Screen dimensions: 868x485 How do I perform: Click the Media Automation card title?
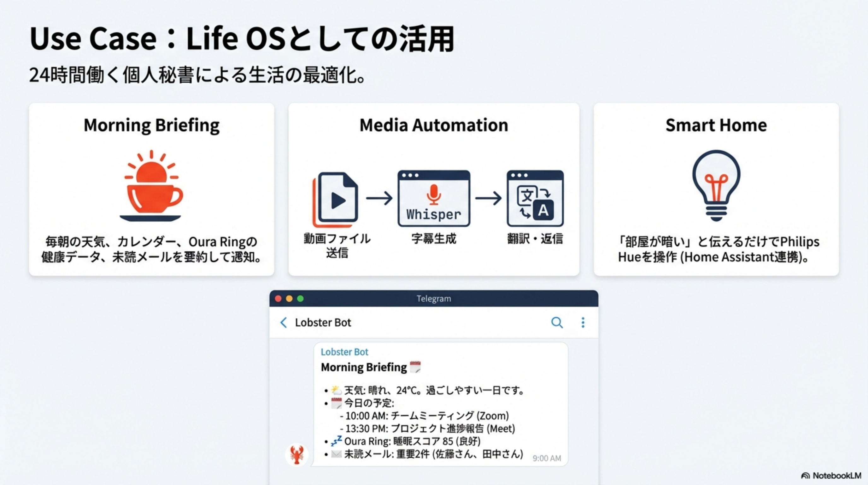click(x=434, y=125)
